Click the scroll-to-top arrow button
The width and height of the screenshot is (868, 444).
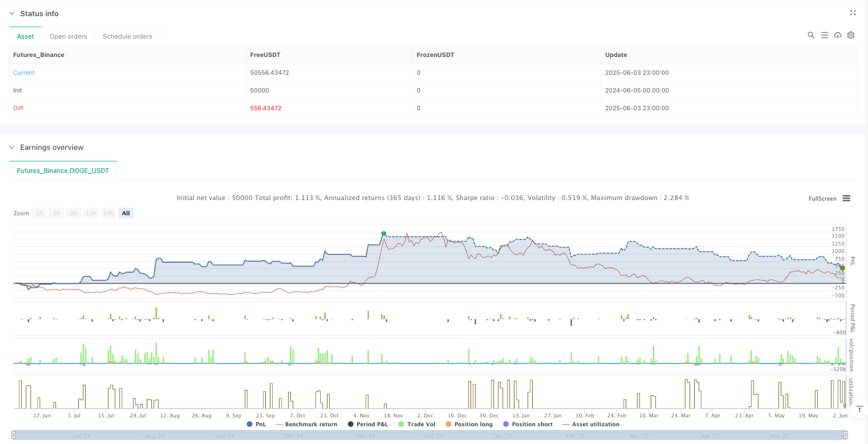pyautogui.click(x=859, y=409)
